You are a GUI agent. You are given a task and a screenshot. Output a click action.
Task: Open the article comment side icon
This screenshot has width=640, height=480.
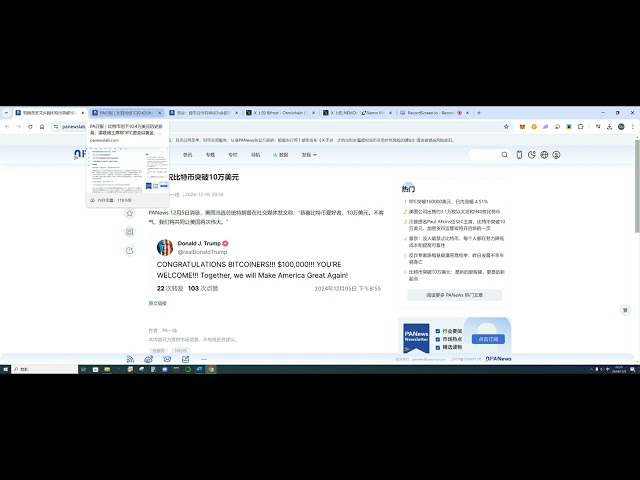tap(130, 232)
